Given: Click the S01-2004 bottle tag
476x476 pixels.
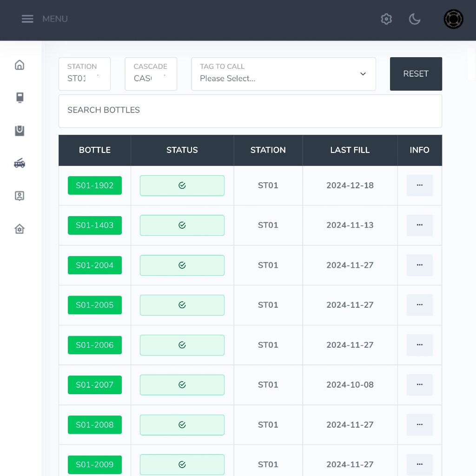Looking at the screenshot, I should click(95, 265).
